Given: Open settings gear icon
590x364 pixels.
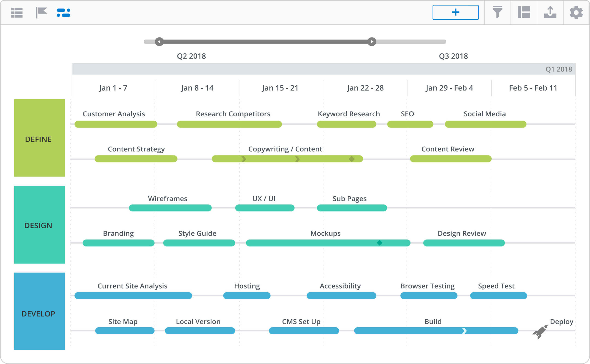Looking at the screenshot, I should pyautogui.click(x=576, y=12).
